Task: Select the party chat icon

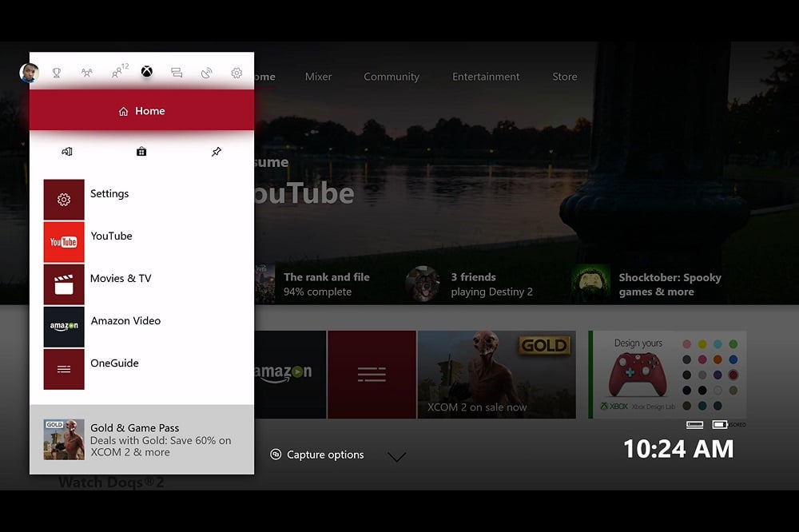Action: [x=86, y=73]
